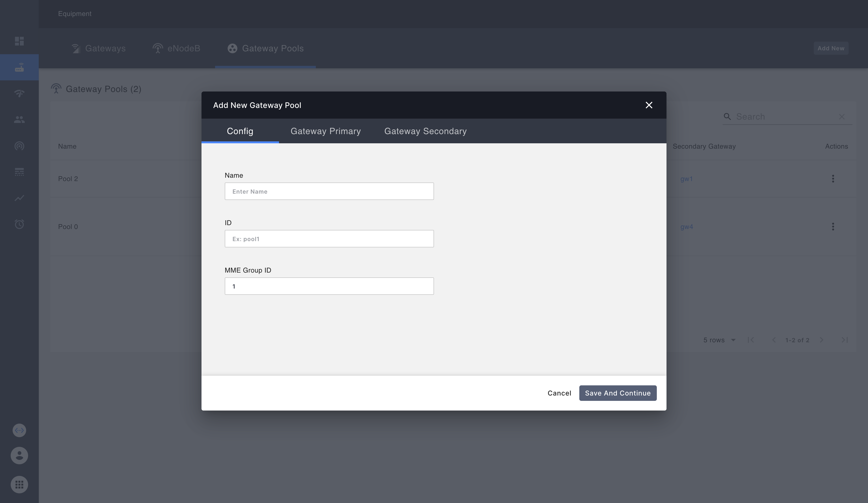Open the gw1 secondary gateway link
This screenshot has height=503, width=868.
click(x=686, y=179)
